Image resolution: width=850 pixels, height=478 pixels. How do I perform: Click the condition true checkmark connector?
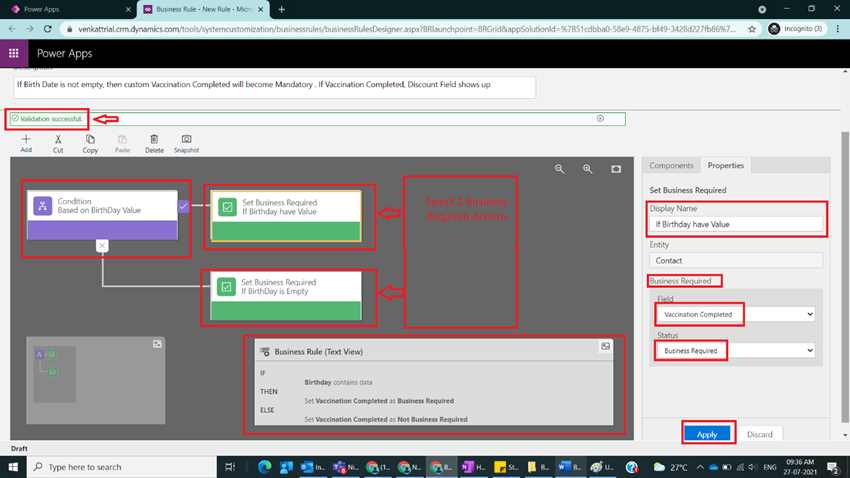[183, 206]
